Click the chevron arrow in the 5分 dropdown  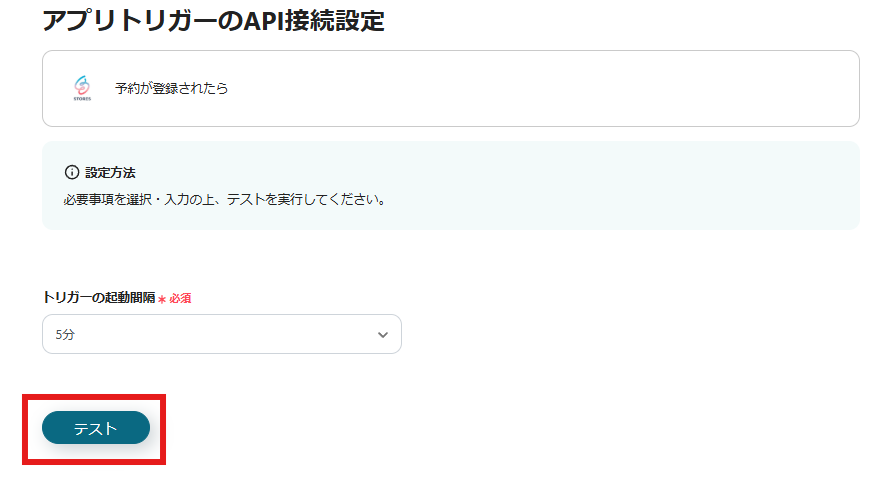382,335
